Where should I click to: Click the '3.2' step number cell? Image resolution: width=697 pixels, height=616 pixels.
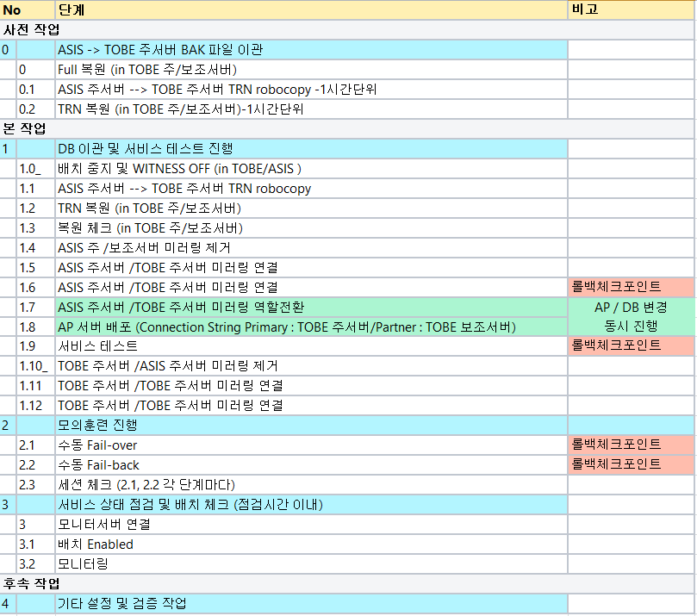pyautogui.click(x=35, y=564)
